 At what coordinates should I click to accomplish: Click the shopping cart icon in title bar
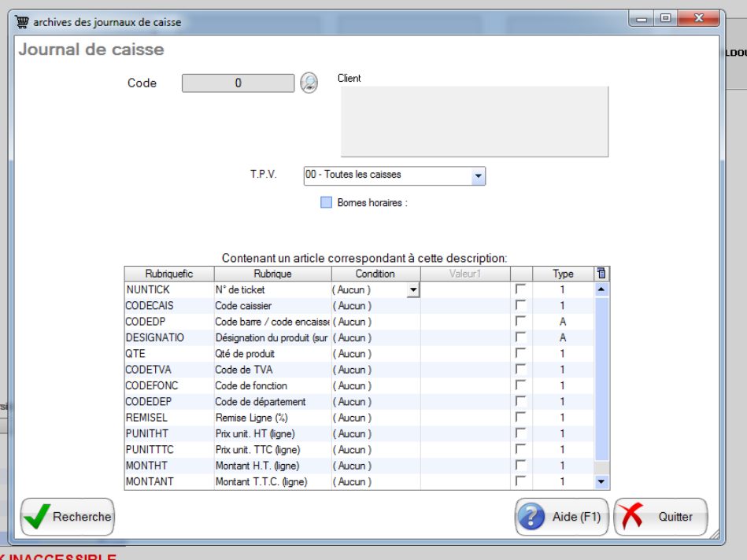23,22
